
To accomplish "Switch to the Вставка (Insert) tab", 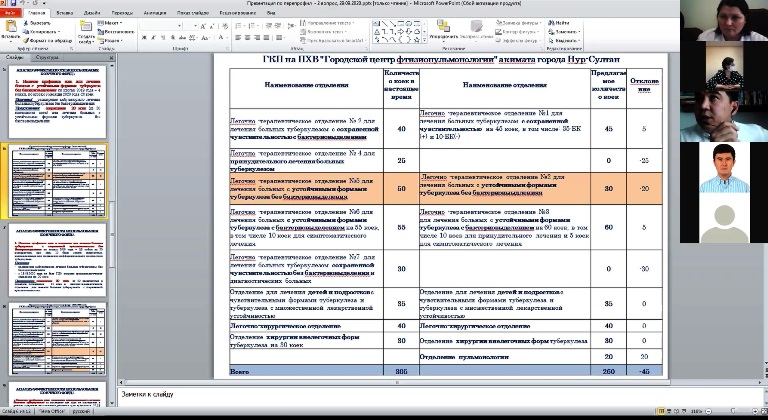I will coord(65,13).
